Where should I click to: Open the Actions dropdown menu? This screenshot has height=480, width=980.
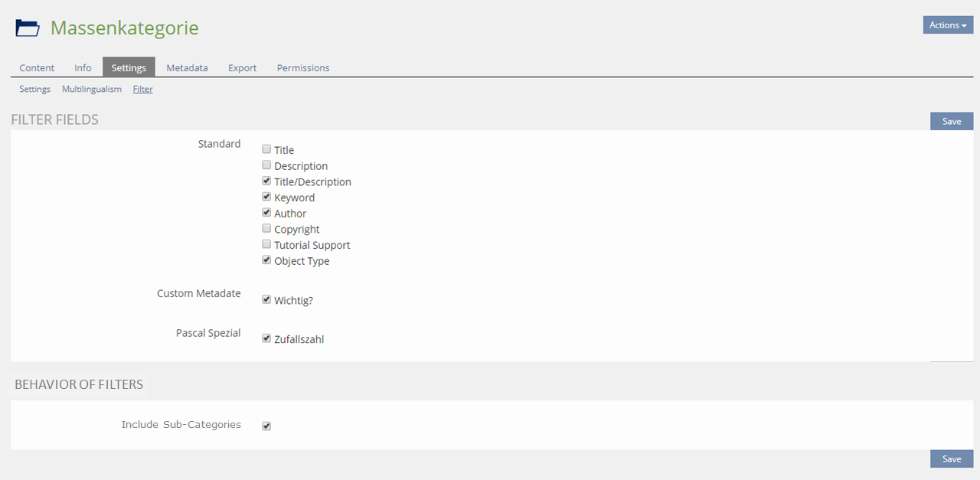[948, 25]
